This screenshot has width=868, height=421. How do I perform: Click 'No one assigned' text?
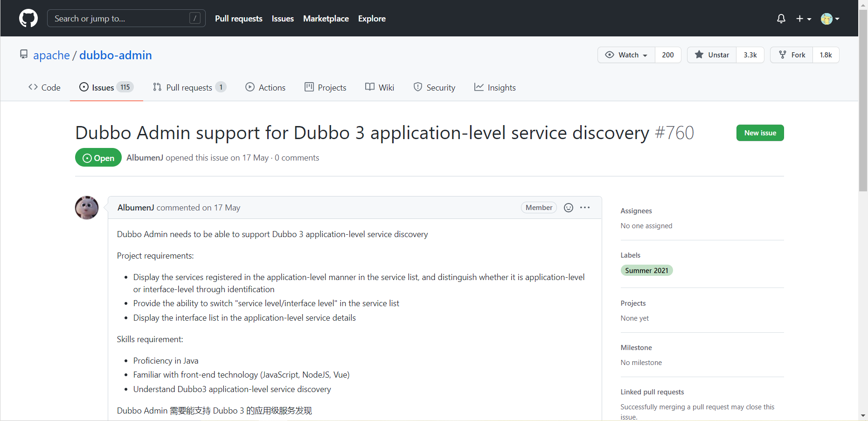click(x=646, y=226)
